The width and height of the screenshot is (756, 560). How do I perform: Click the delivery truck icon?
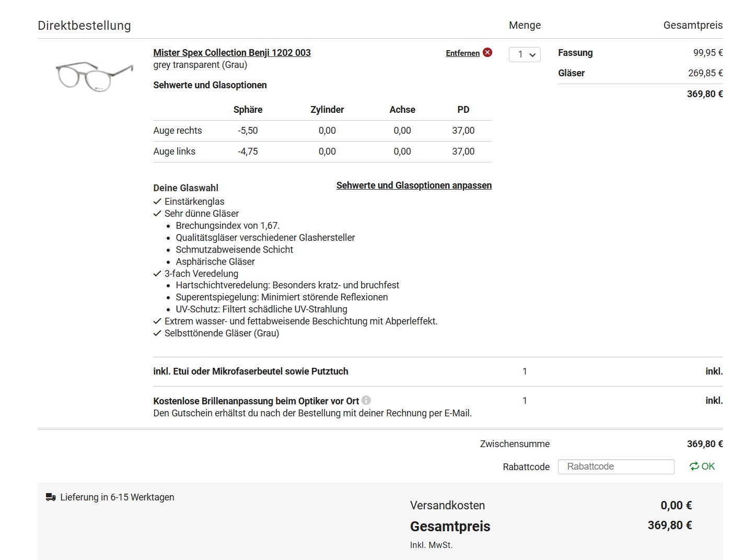pyautogui.click(x=51, y=497)
